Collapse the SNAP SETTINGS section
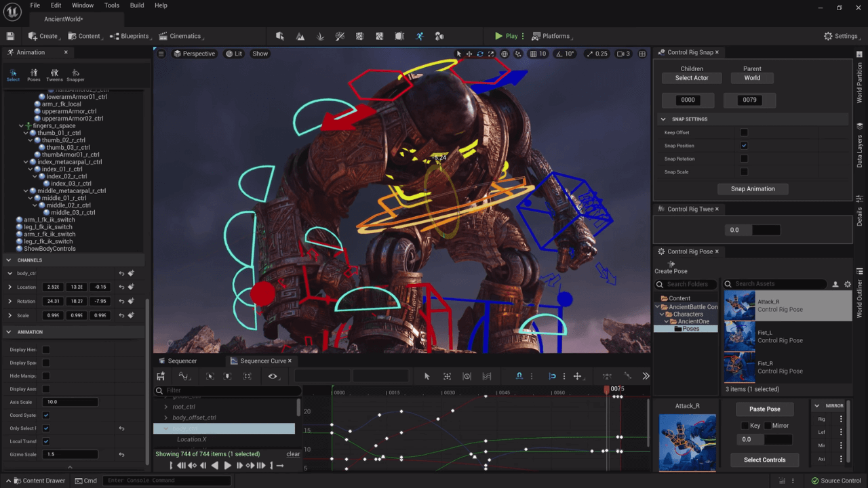868x488 pixels. pos(663,119)
